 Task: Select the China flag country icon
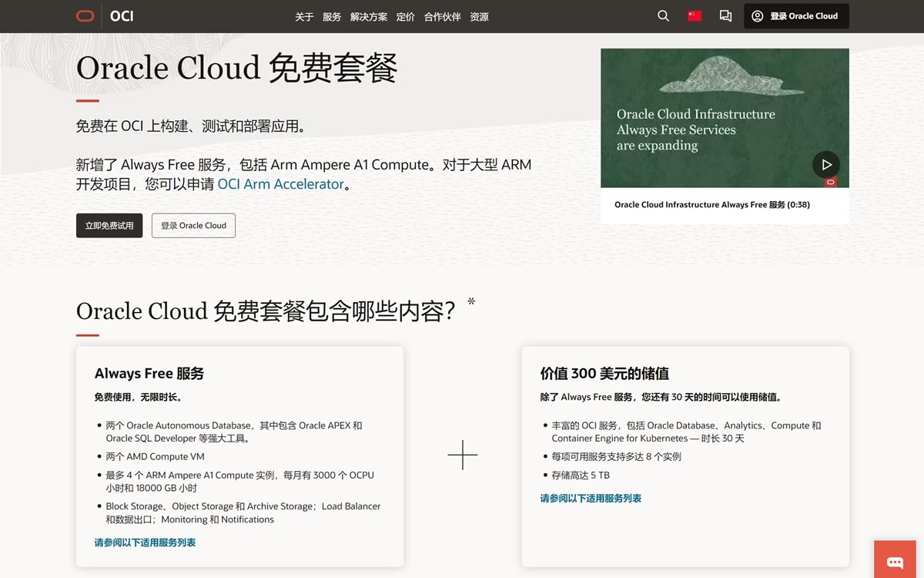pyautogui.click(x=695, y=16)
